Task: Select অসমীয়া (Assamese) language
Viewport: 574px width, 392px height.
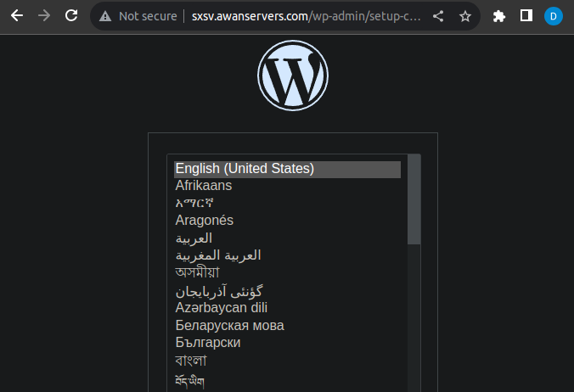Action: pos(287,272)
